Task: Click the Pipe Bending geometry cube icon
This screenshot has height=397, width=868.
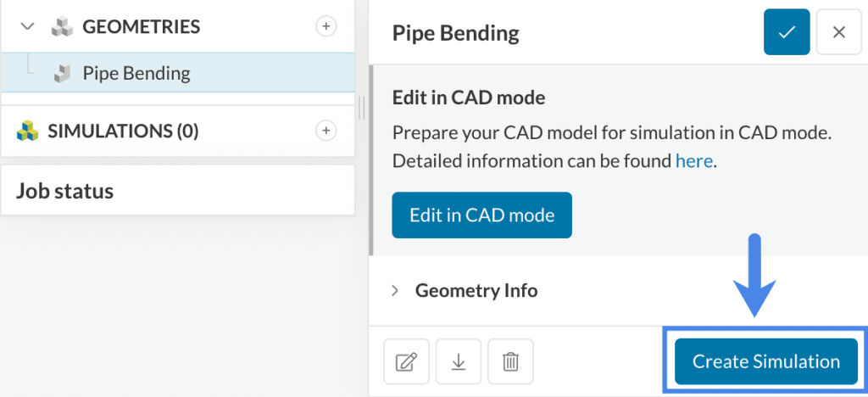Action: (62, 74)
